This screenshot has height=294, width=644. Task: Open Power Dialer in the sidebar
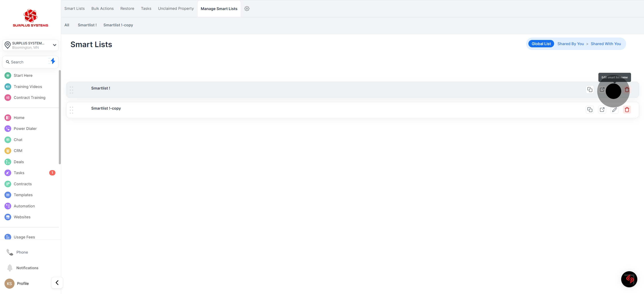tap(25, 129)
